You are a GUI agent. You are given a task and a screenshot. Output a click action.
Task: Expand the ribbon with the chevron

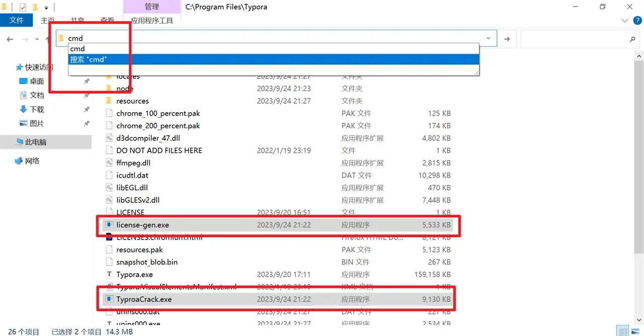[x=625, y=21]
